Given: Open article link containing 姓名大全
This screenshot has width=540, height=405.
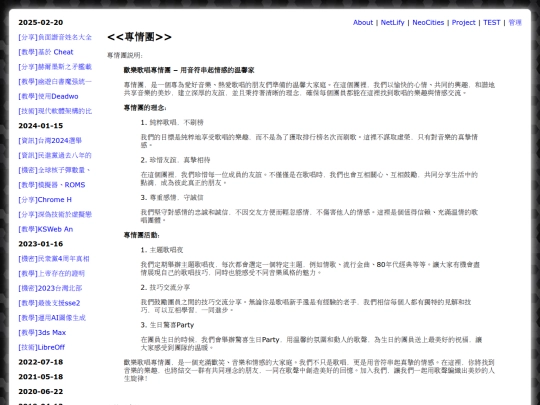Looking at the screenshot, I should pos(55,37).
